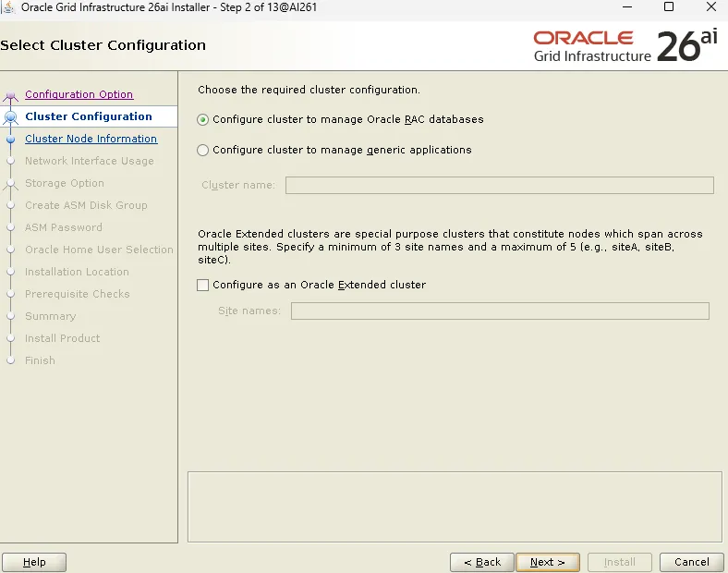
Task: Click the Choose the required cluster configuration text
Action: coord(309,90)
